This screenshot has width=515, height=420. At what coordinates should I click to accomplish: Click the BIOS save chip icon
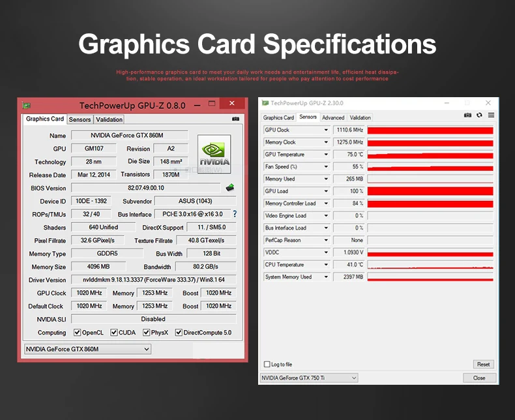point(230,188)
